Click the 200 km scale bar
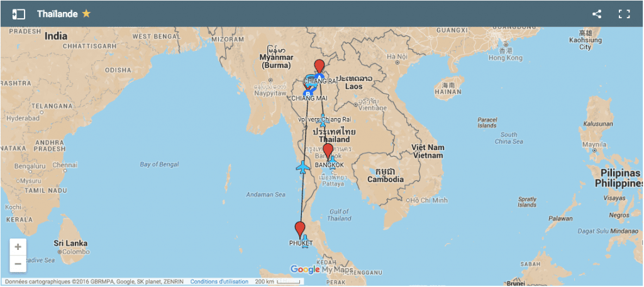 coord(279,282)
